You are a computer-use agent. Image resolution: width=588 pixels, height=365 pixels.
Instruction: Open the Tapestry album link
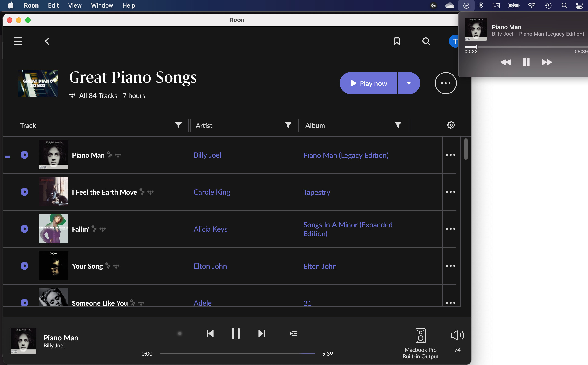tap(316, 192)
